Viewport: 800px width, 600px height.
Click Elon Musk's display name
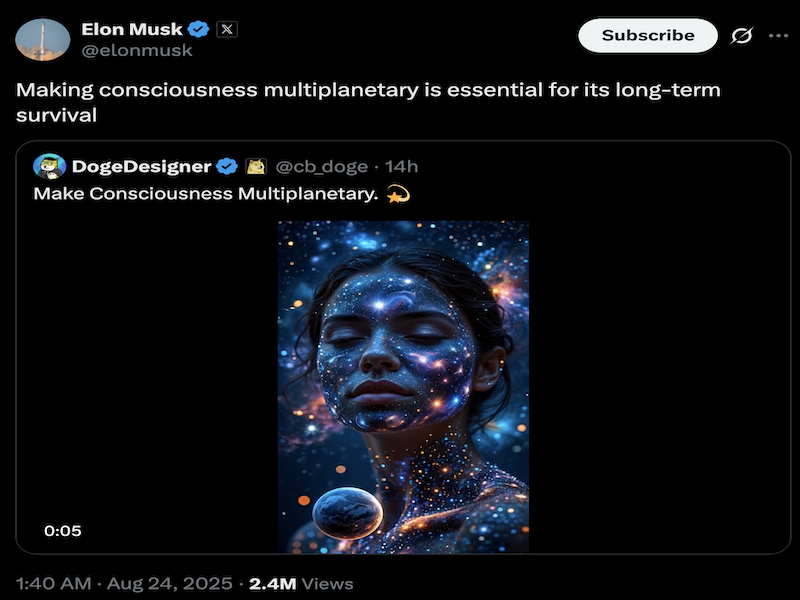130,29
